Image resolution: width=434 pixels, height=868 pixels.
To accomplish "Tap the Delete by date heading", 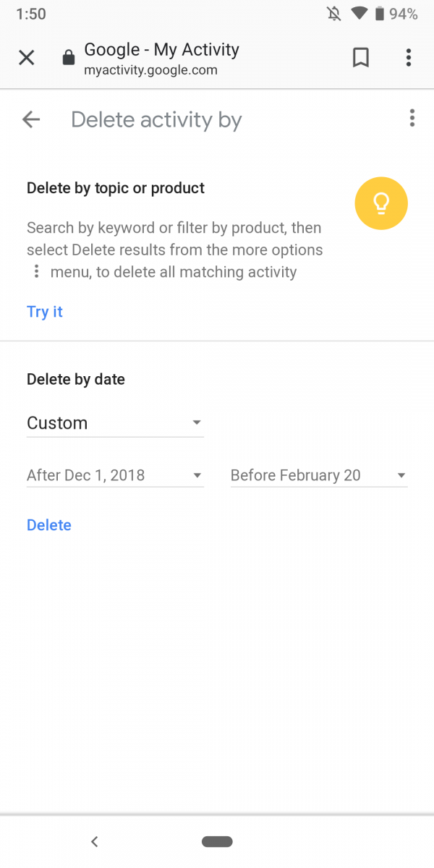I will pyautogui.click(x=76, y=380).
